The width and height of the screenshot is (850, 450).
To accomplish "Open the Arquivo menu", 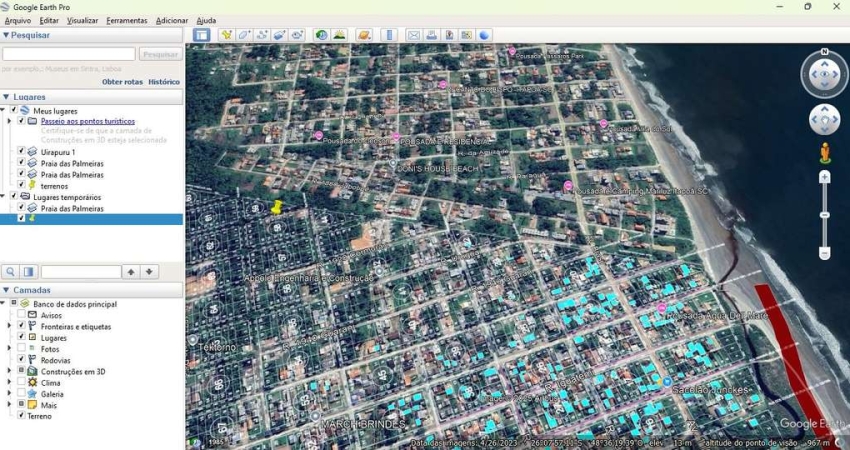I will (18, 21).
